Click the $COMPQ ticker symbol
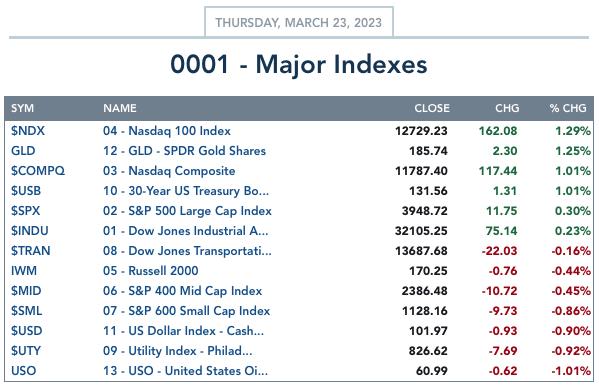Screen dimensions: 599x388 click(x=38, y=171)
